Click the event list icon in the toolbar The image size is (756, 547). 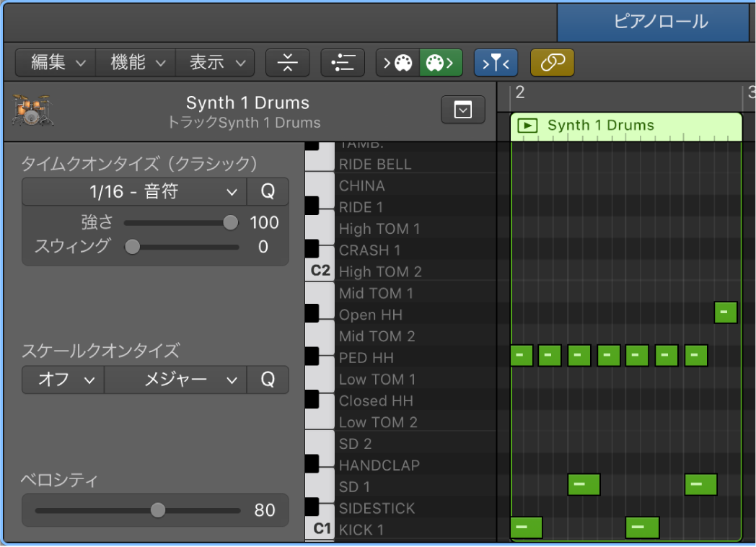(343, 63)
